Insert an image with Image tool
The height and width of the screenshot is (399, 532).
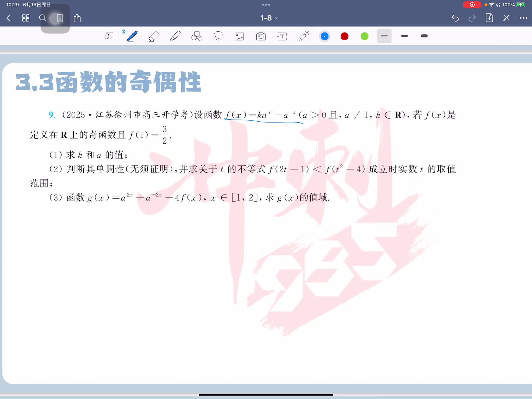[239, 36]
